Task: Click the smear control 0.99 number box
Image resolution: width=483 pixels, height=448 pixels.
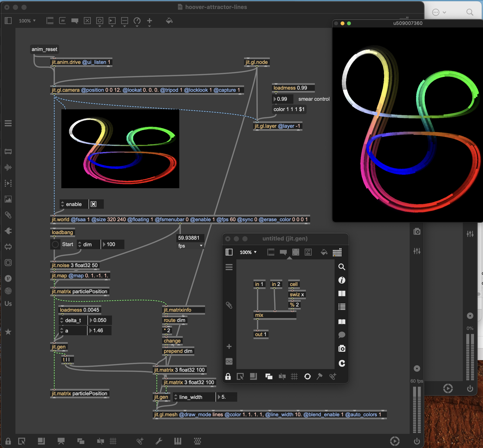Action: click(x=283, y=99)
